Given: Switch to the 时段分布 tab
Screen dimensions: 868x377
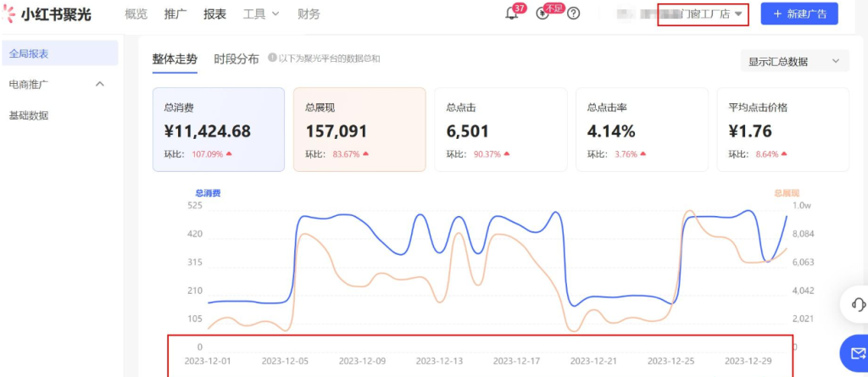Looking at the screenshot, I should [236, 59].
